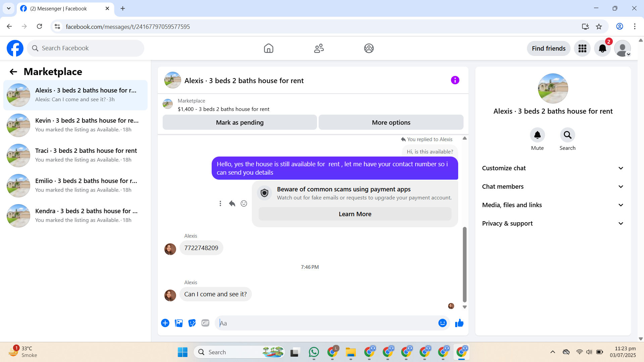Mute this conversation

[x=537, y=135]
